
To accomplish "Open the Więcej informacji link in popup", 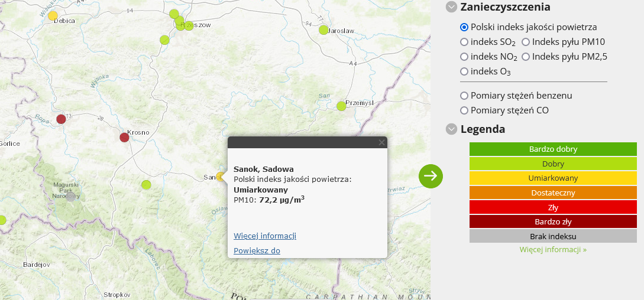I will tap(265, 236).
